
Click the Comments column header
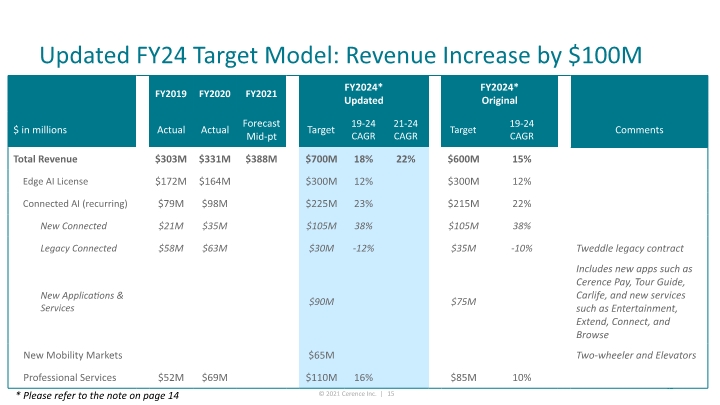tap(639, 130)
